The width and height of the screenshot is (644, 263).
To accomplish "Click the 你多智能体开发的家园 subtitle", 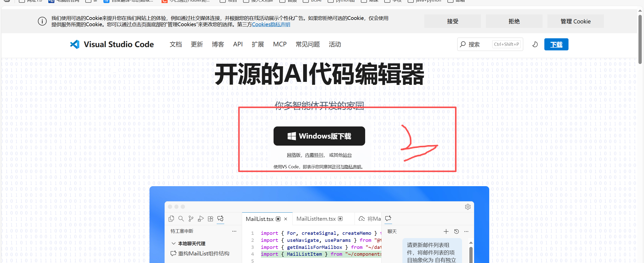I will pos(319,106).
